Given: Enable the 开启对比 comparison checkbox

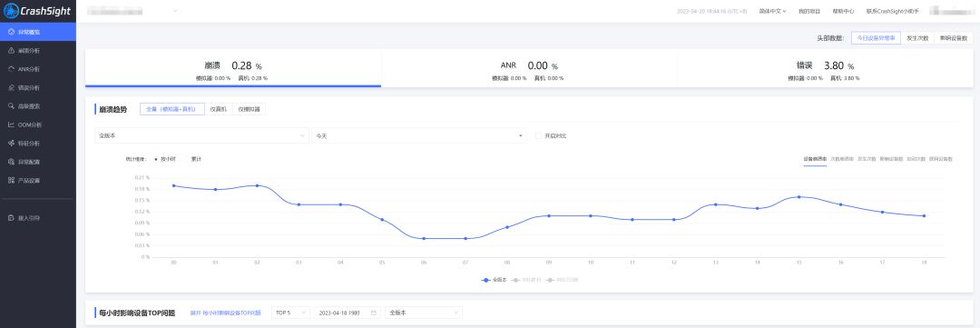Looking at the screenshot, I should 538,135.
